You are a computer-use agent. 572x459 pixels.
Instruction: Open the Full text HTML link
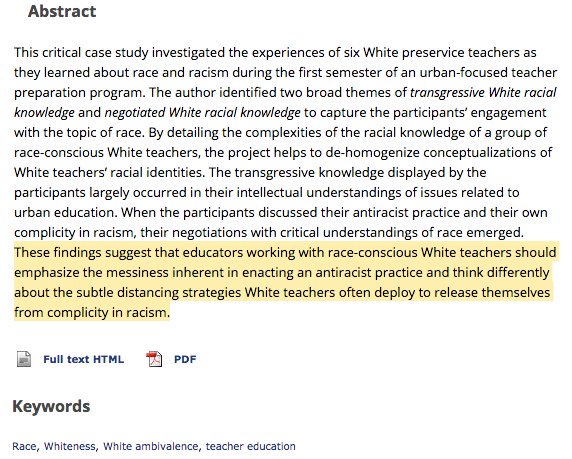pyautogui.click(x=84, y=359)
